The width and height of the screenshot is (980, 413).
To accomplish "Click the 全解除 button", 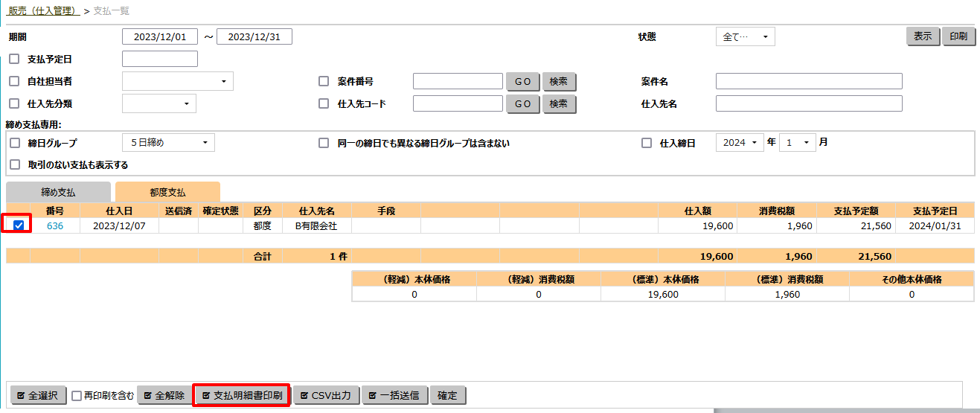I will click(164, 395).
